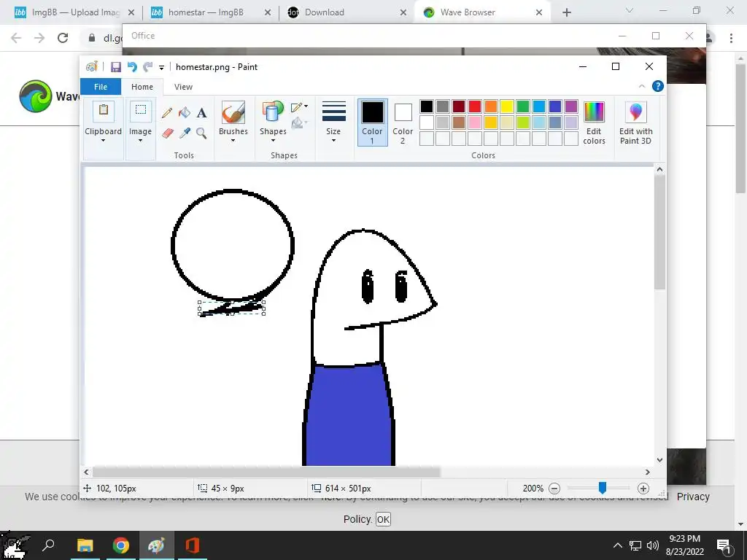This screenshot has width=747, height=560.
Task: Open the Shapes gallery icon
Action: tap(273, 112)
